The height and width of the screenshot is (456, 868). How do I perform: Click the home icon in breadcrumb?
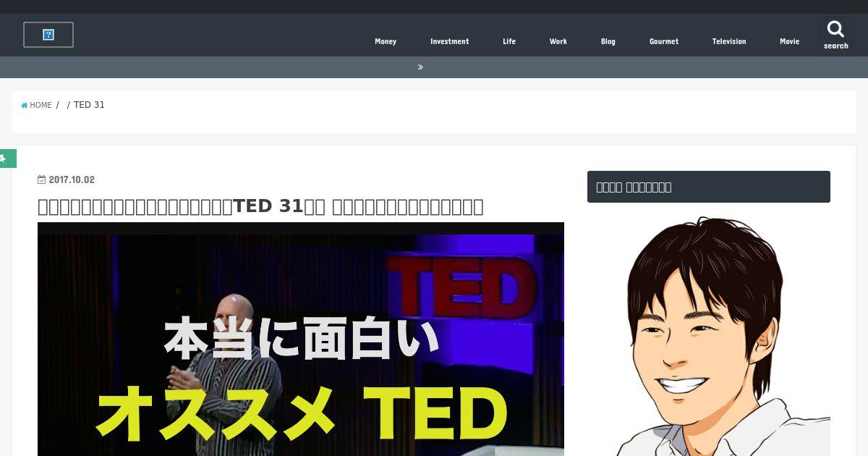pyautogui.click(x=25, y=105)
